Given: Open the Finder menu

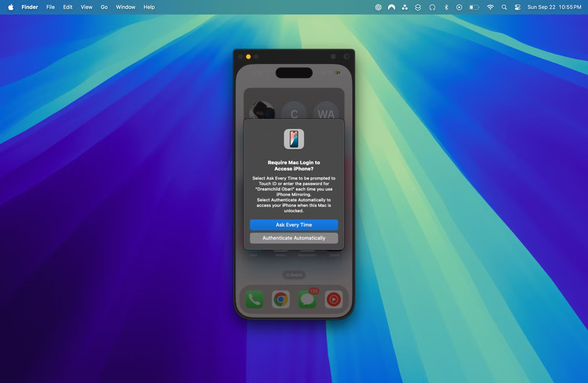Looking at the screenshot, I should tap(30, 7).
